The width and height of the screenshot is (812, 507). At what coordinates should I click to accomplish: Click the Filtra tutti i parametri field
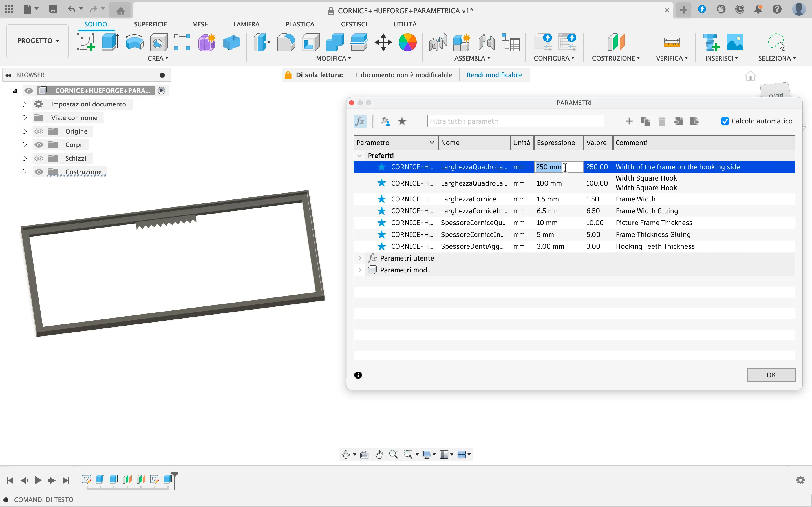point(516,121)
